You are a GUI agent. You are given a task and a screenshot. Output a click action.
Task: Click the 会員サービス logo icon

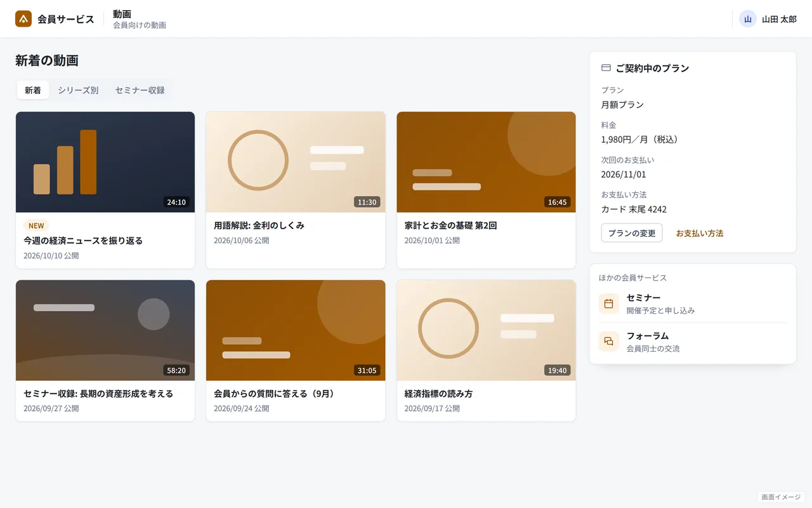tap(23, 19)
